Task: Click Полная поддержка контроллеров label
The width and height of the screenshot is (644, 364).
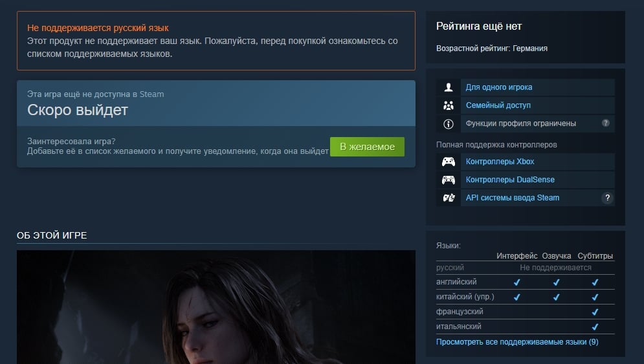Action: click(496, 145)
